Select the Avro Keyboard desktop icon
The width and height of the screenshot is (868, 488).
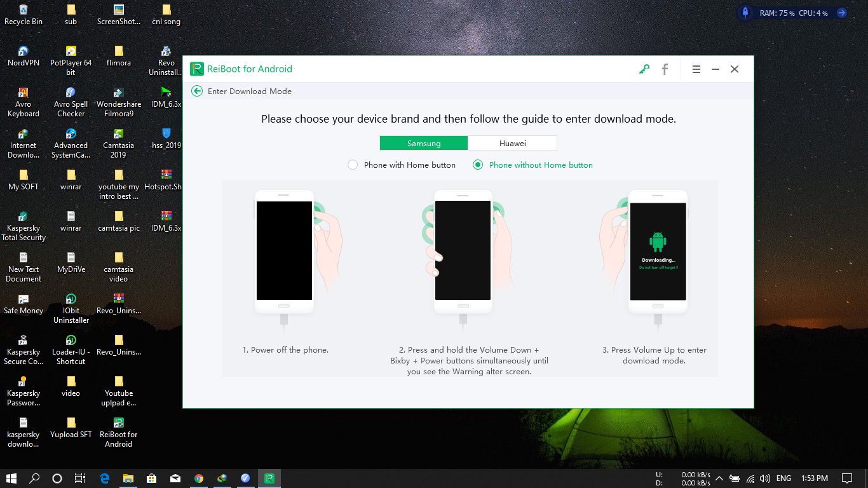(24, 102)
